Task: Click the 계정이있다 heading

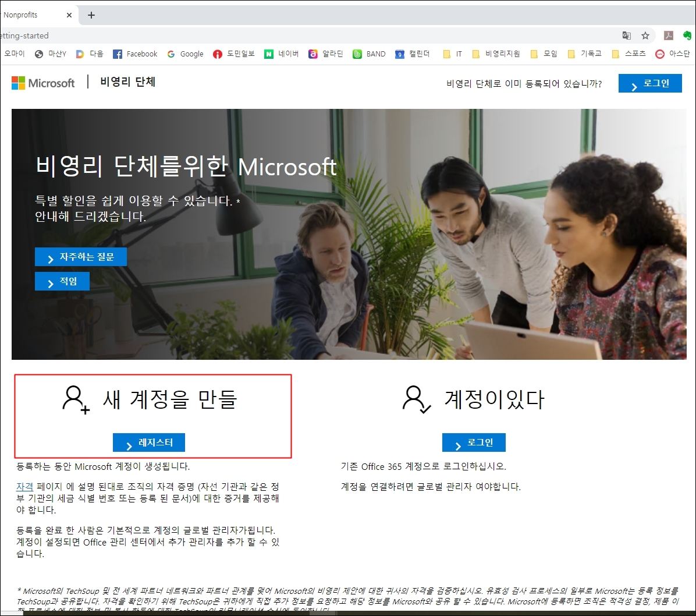Action: [495, 399]
